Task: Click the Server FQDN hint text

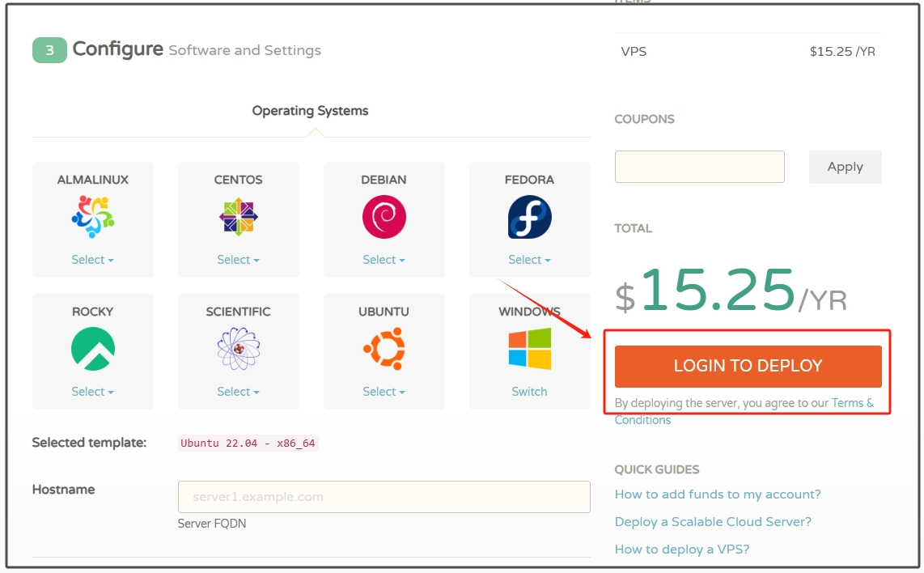Action: click(x=212, y=524)
